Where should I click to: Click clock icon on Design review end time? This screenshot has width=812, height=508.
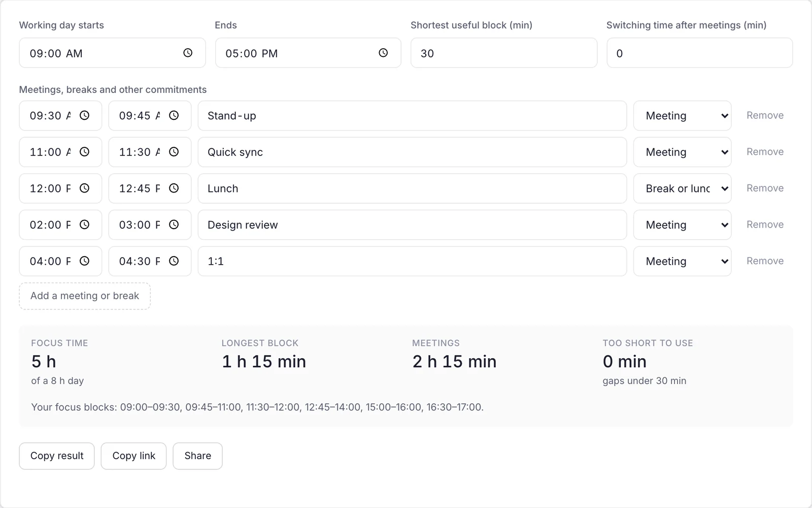point(174,225)
